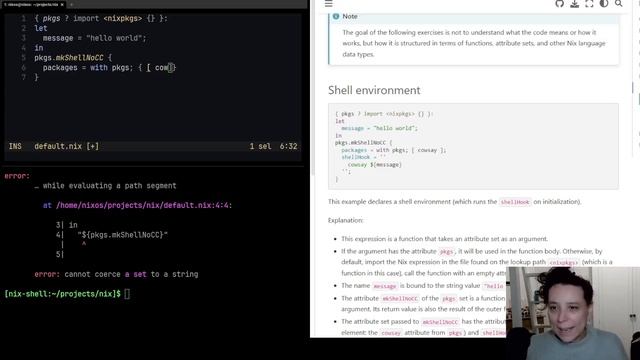The height and width of the screenshot is (360, 640).
Task: Open the search icon in docs header
Action: pos(619,4)
